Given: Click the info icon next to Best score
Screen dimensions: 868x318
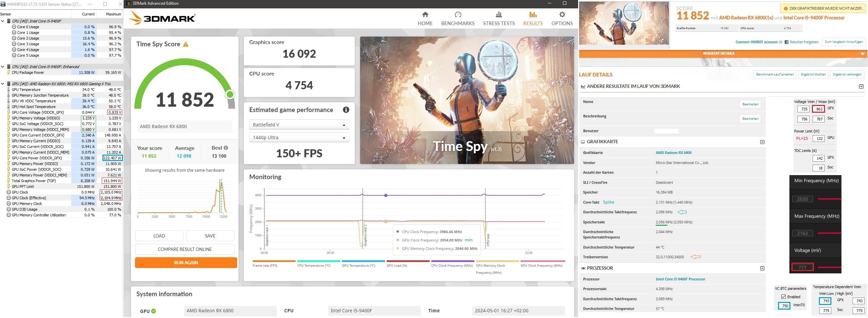Looking at the screenshot, I should click(226, 148).
